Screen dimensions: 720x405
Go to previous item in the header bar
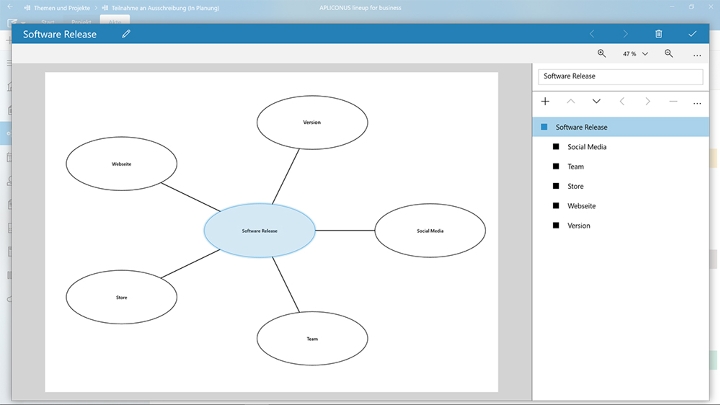pyautogui.click(x=592, y=34)
